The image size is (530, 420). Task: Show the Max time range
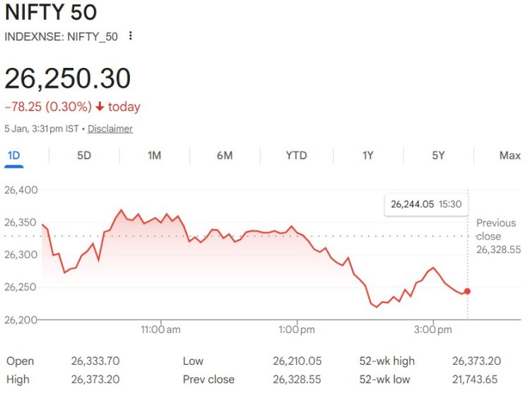[x=510, y=156]
